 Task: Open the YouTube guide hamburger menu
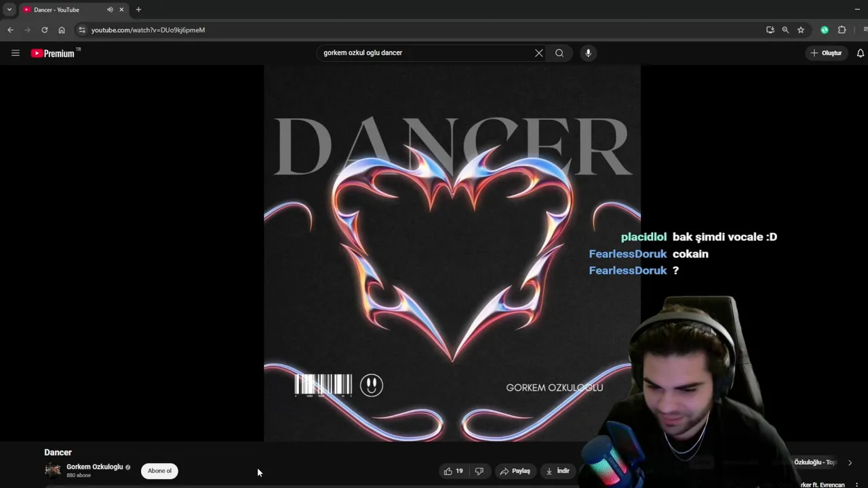pos(16,53)
